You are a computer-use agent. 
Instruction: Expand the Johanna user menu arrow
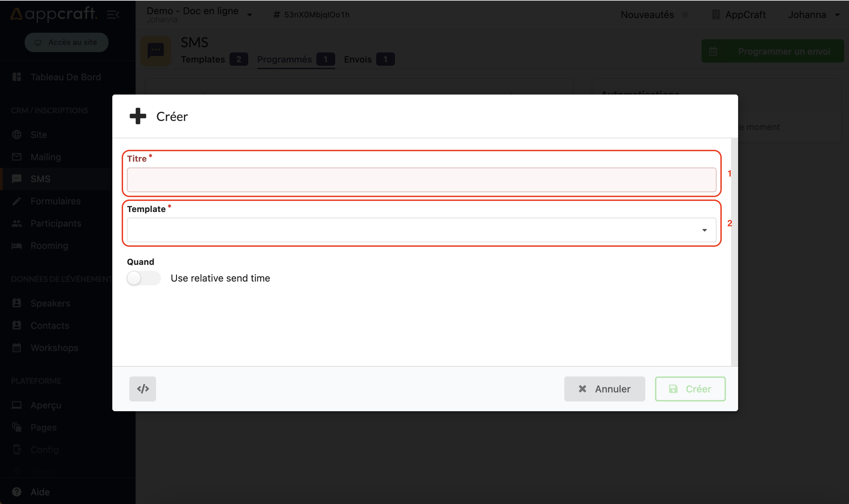click(x=837, y=15)
